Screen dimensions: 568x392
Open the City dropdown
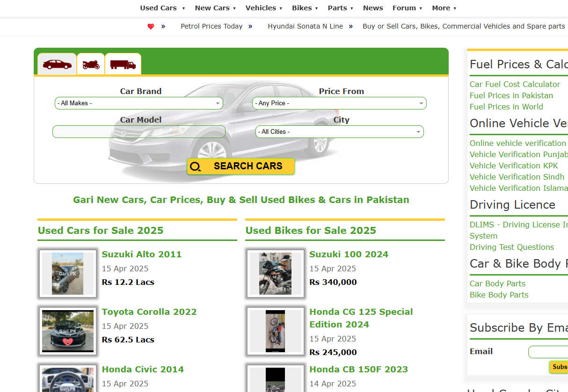click(340, 132)
